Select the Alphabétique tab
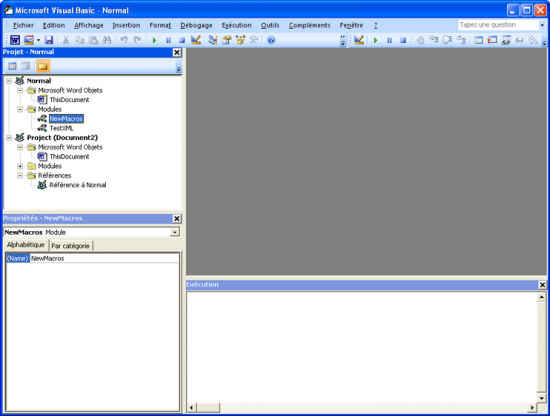Image resolution: width=550 pixels, height=416 pixels. pyautogui.click(x=26, y=245)
